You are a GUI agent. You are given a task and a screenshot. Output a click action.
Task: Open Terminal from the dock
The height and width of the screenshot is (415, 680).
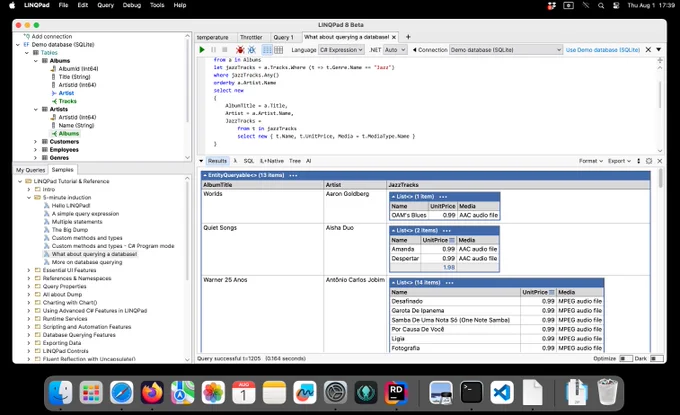coord(471,392)
